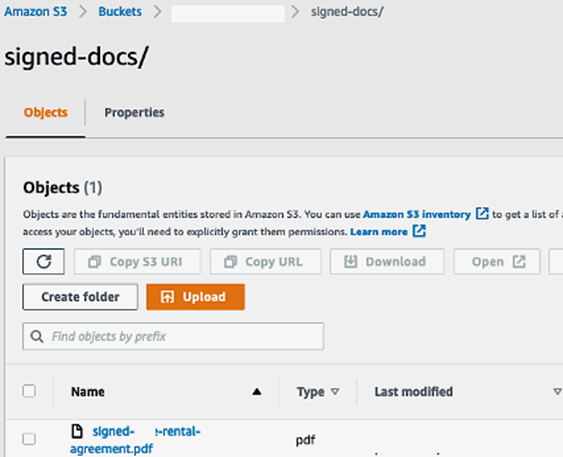Sort by Name using the ascending arrow
Image resolution: width=563 pixels, height=457 pixels.
(257, 391)
